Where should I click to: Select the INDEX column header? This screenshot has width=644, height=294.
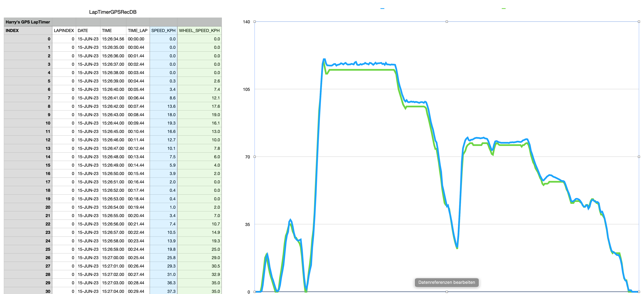click(x=28, y=31)
